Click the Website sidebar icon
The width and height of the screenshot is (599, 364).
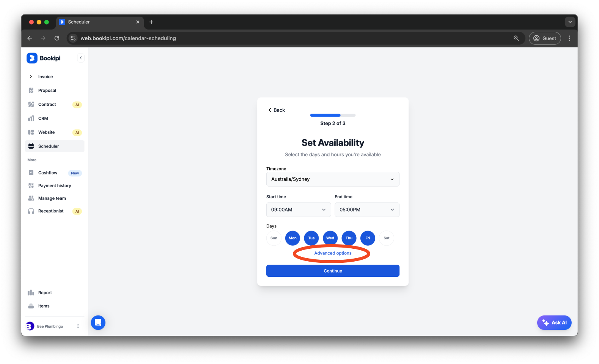click(31, 132)
